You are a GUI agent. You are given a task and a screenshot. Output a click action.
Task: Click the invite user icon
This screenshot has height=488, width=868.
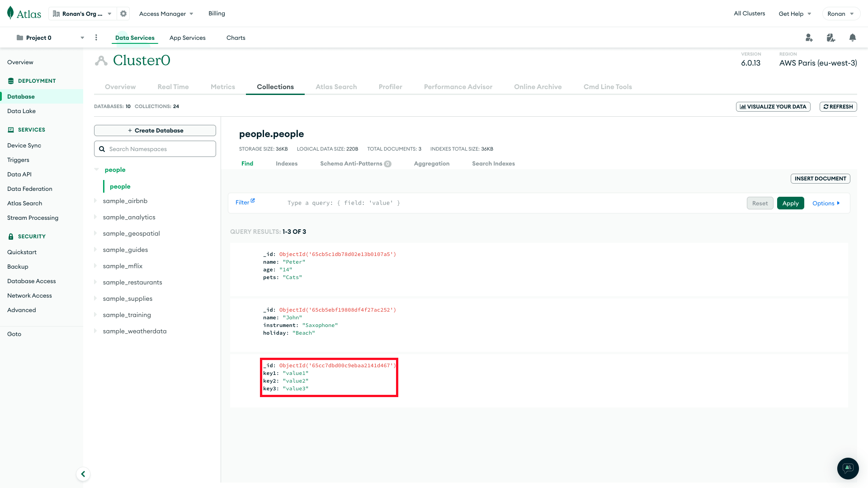(x=809, y=38)
